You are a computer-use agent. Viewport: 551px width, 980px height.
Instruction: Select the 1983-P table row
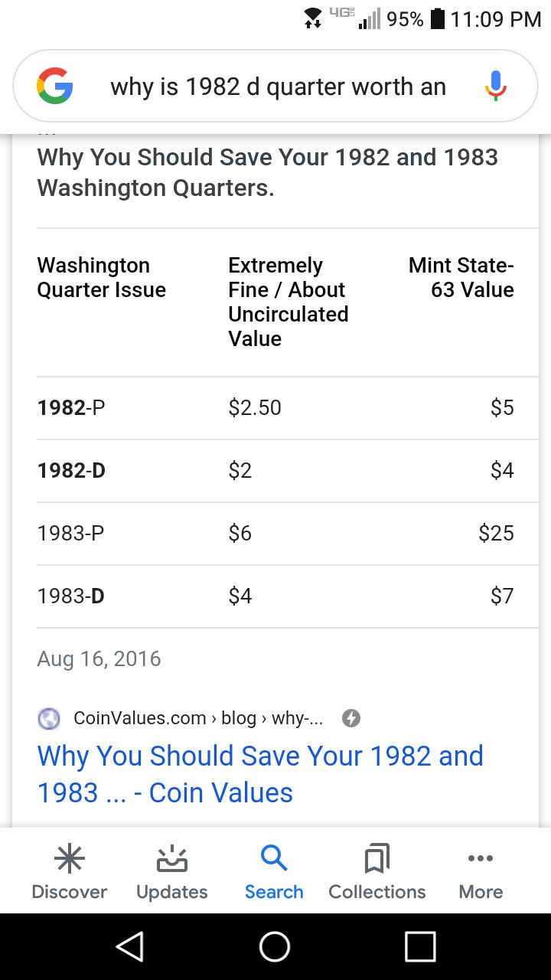275,534
